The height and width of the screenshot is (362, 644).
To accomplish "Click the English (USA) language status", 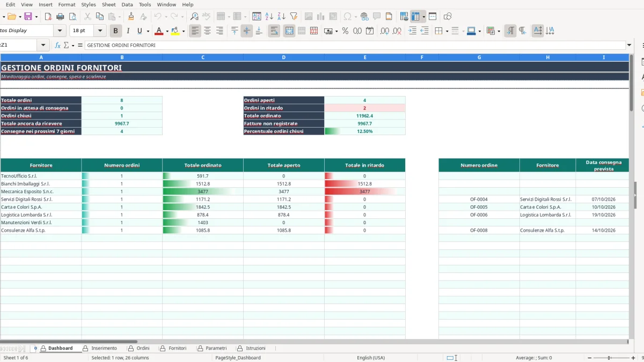I will pyautogui.click(x=371, y=358).
